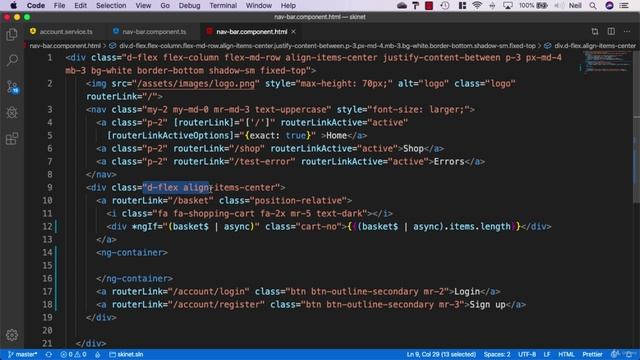
Task: Open Time Machine menu bar icon
Action: [x=445, y=5]
